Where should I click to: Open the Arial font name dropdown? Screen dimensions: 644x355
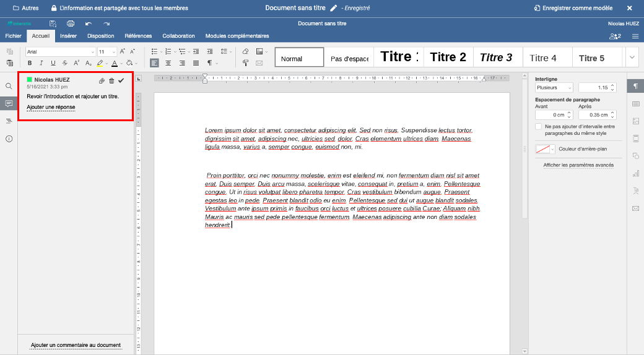pos(93,52)
